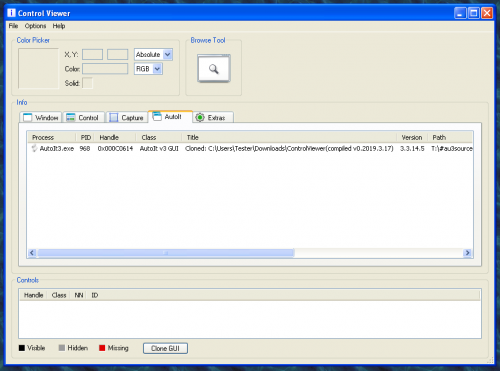Click the horizontal scrollbar right arrow
The image size is (500, 371).
click(467, 253)
